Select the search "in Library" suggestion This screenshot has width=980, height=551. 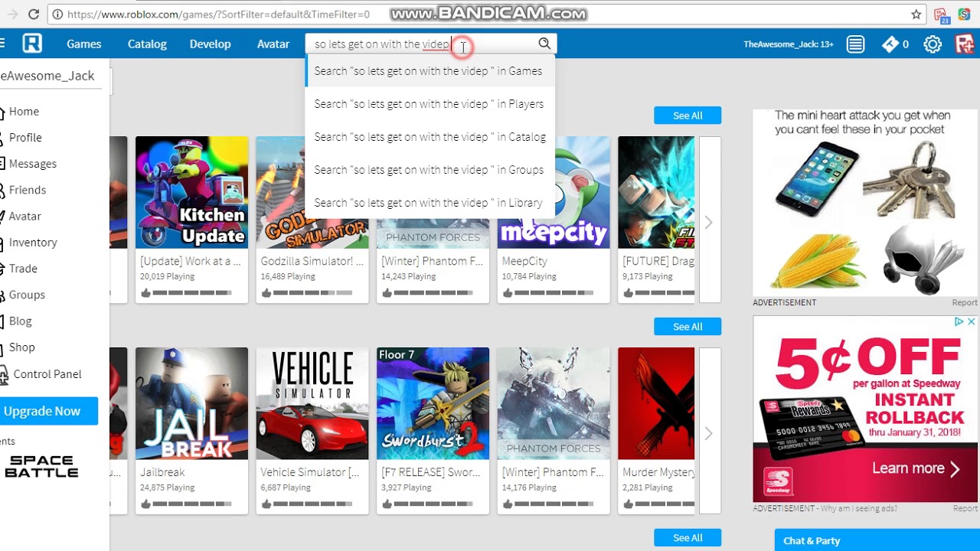430,202
